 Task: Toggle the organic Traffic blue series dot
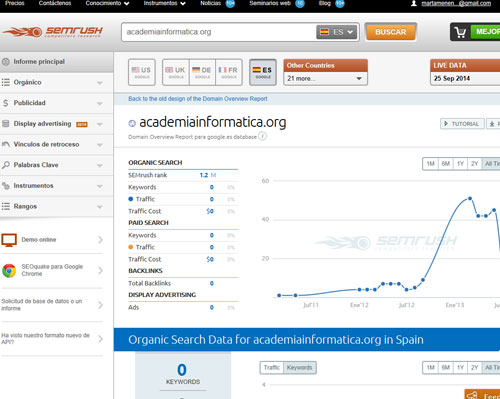(131, 199)
